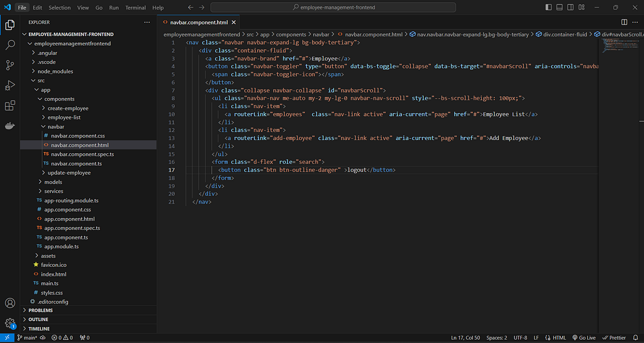The image size is (644, 343).
Task: Toggle the bottom panel layout icon
Action: [559, 8]
